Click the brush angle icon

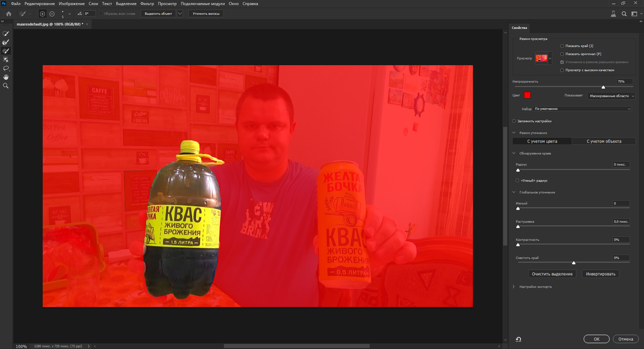80,13
